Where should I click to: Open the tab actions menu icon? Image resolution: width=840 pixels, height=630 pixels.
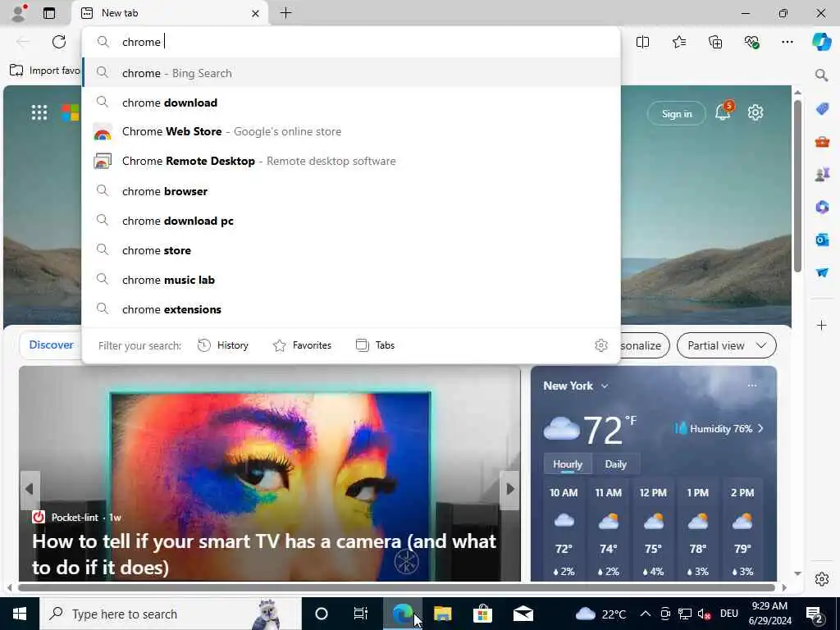coord(49,13)
